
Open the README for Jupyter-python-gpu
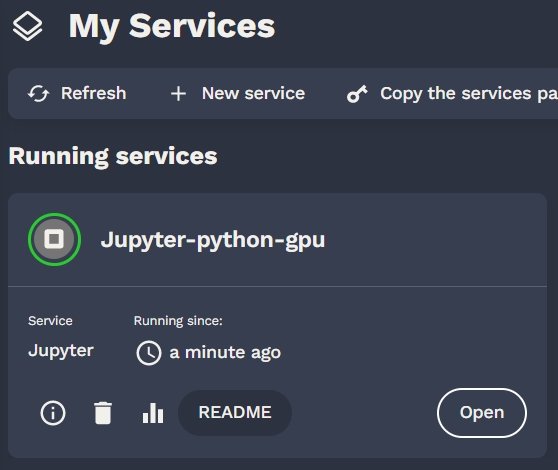click(235, 413)
